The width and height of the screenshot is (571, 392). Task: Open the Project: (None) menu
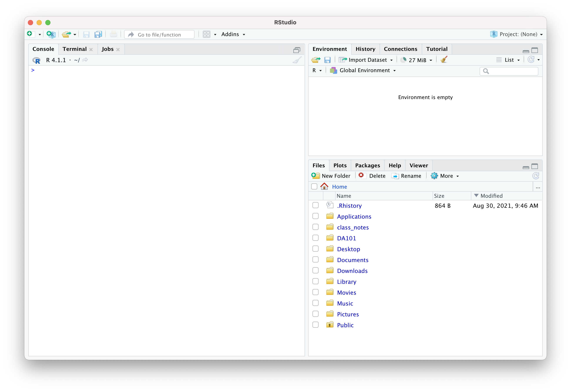point(516,34)
